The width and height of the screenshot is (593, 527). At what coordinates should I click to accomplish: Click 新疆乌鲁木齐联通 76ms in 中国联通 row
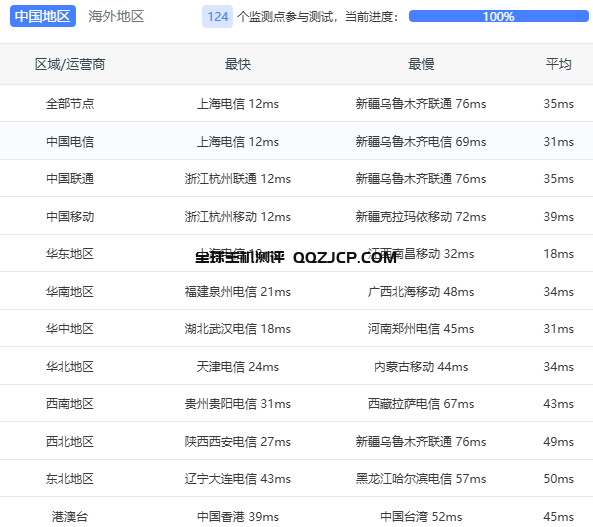coord(421,179)
